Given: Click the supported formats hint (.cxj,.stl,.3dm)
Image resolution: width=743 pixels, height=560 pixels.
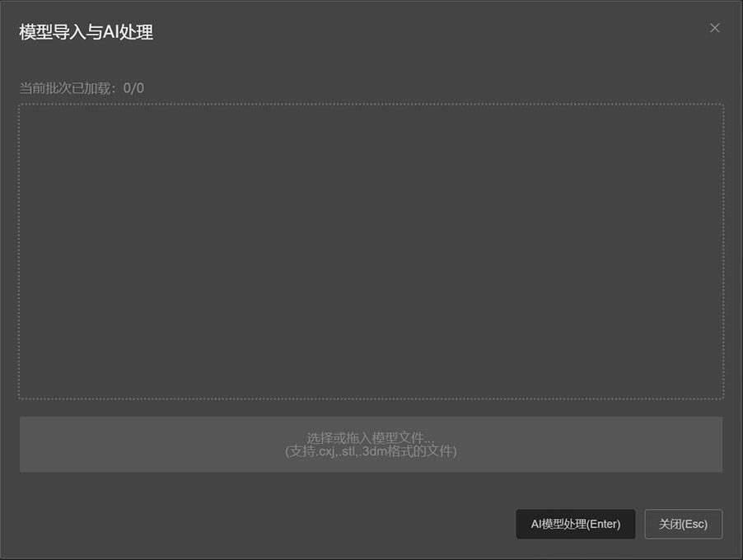Looking at the screenshot, I should pyautogui.click(x=371, y=451).
